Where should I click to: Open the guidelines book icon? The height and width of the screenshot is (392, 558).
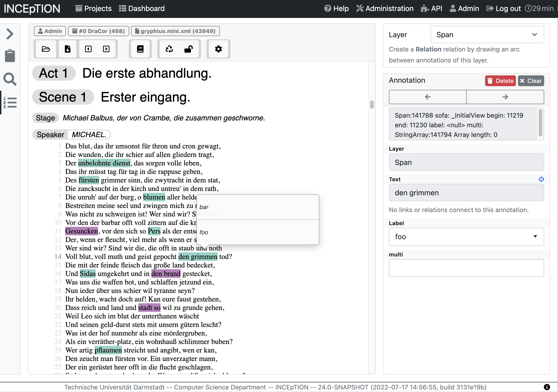(x=140, y=49)
